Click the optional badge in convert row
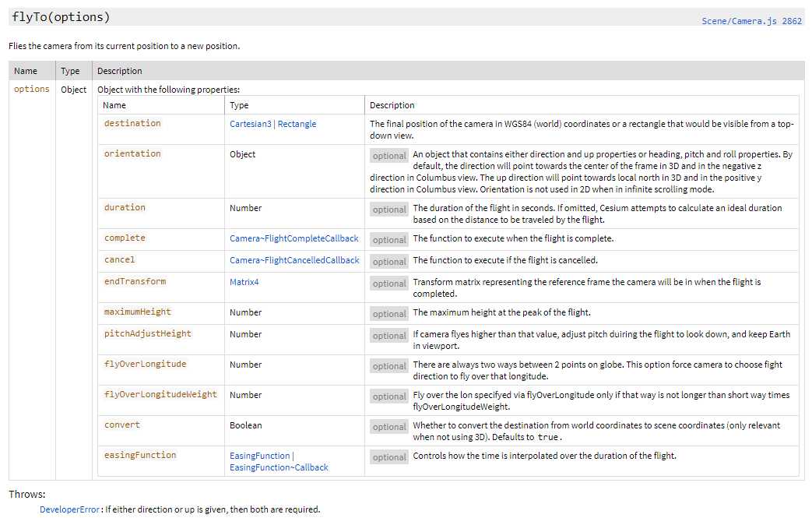 pyautogui.click(x=389, y=428)
